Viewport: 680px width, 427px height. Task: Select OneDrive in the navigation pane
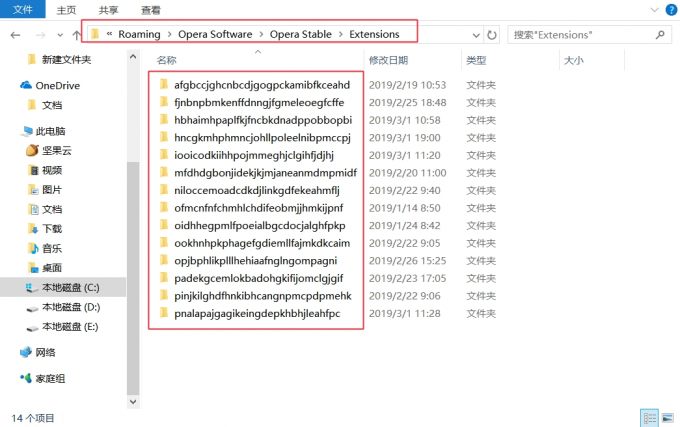point(50,85)
